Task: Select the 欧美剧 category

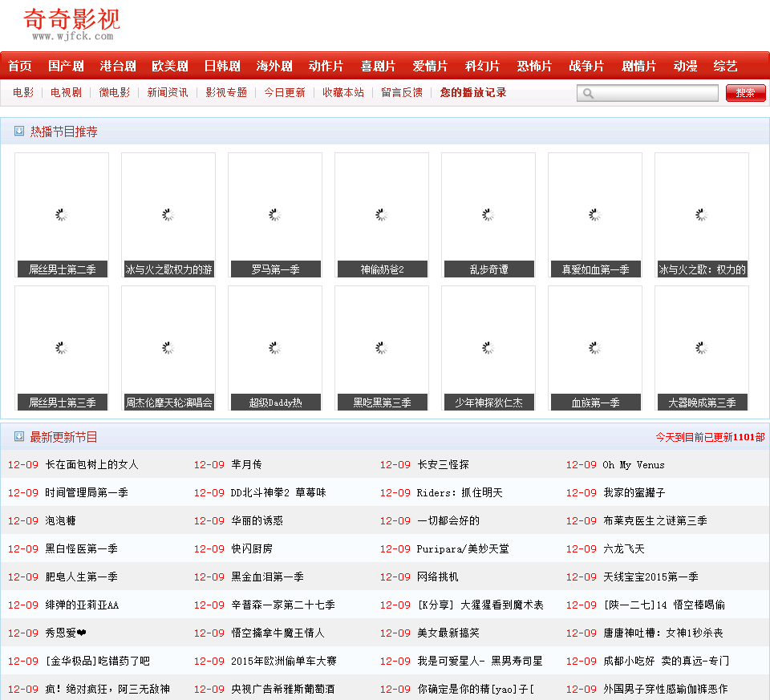Action: coord(170,66)
